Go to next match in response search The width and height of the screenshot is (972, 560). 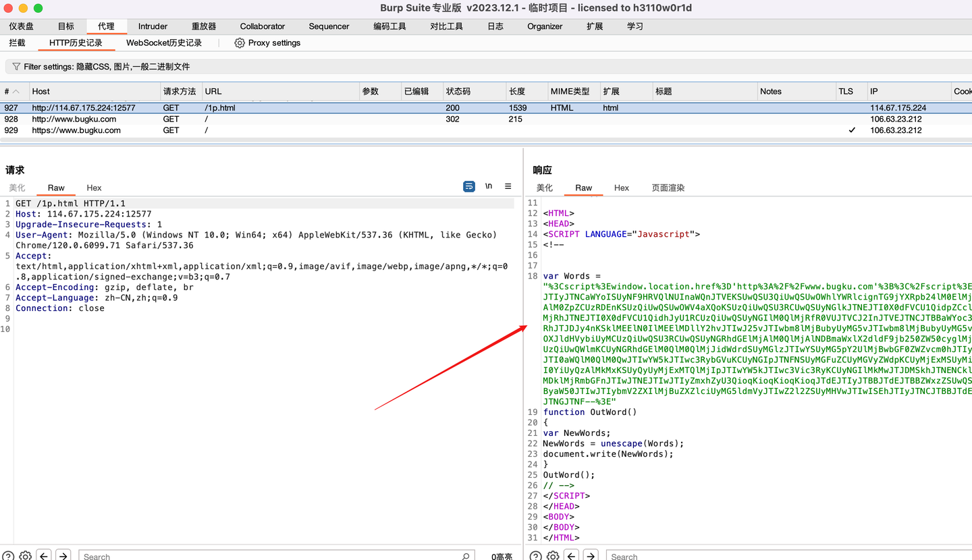[x=591, y=556]
